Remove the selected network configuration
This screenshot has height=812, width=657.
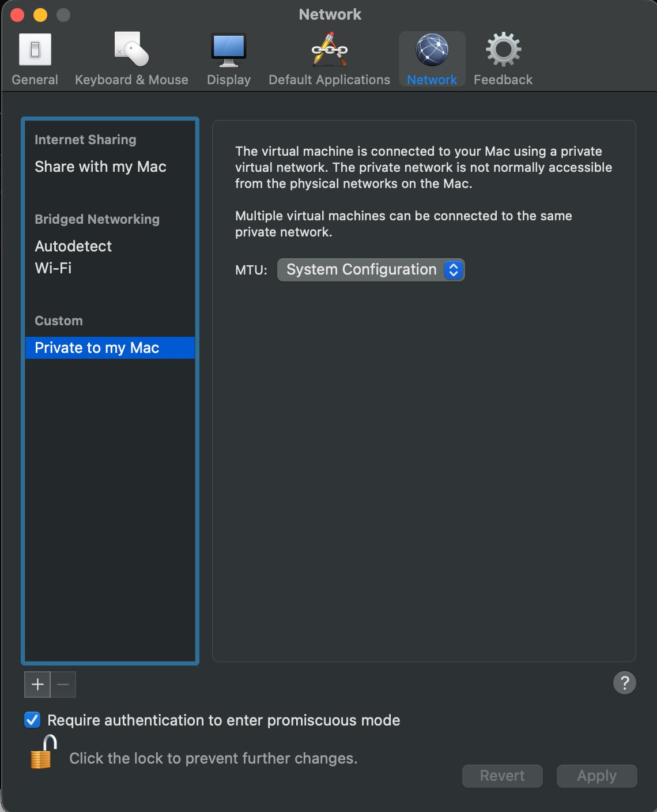point(63,685)
